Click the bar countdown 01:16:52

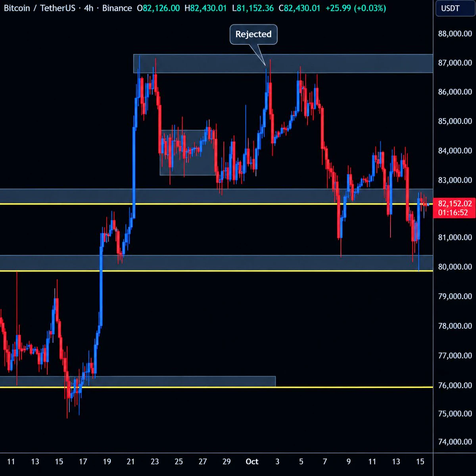[x=453, y=213]
